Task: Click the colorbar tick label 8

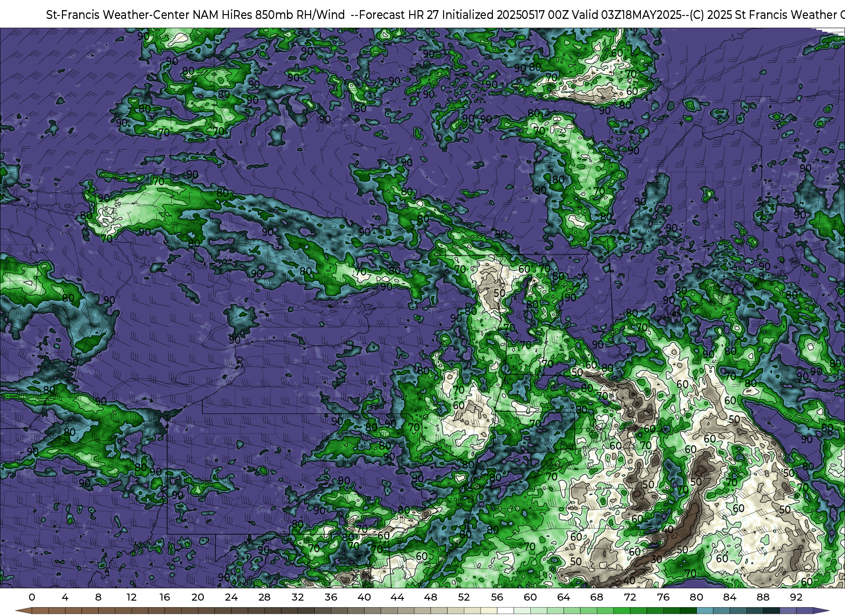Action: click(x=98, y=597)
